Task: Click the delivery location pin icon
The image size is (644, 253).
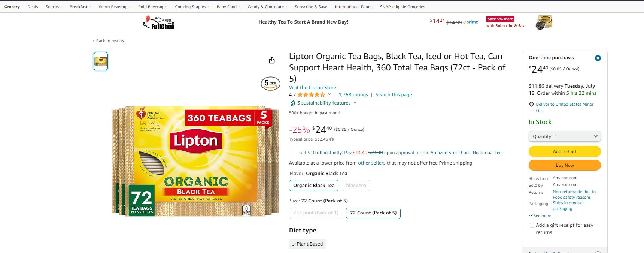Action: point(531,104)
